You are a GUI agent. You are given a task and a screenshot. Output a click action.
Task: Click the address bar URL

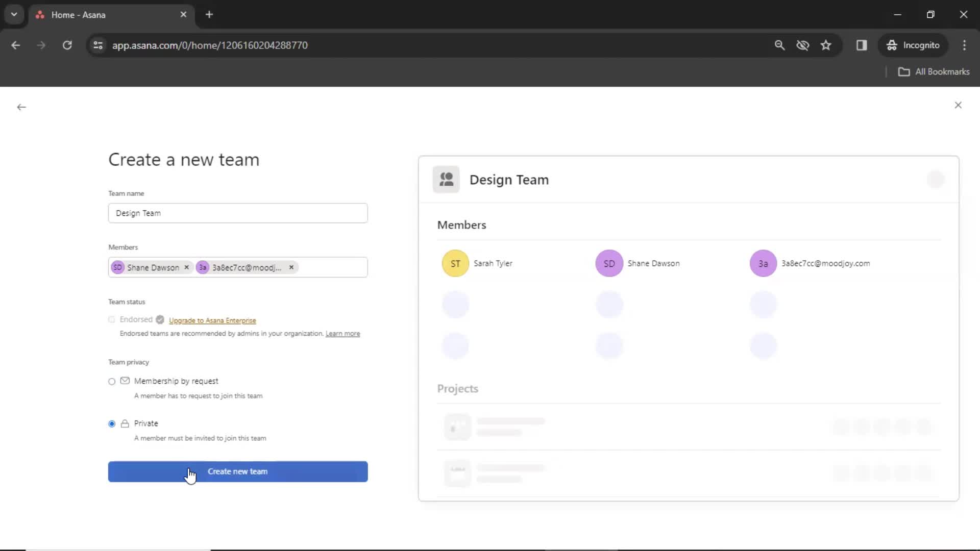(x=210, y=45)
